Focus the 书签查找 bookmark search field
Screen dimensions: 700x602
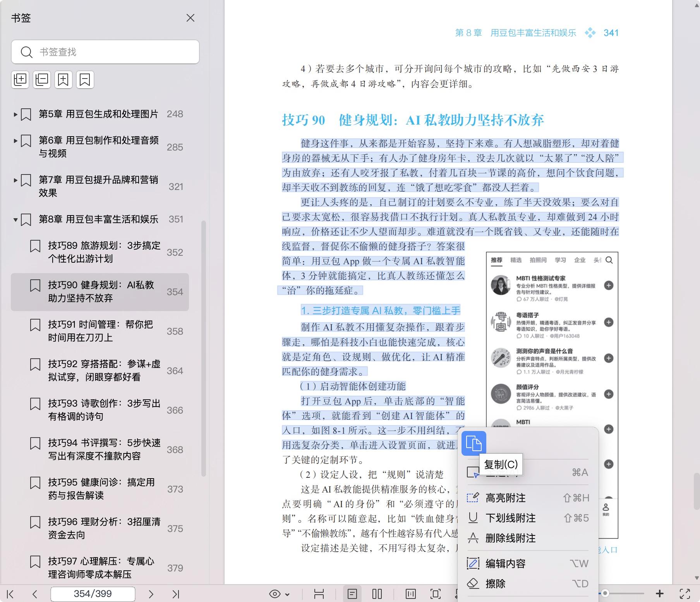[x=105, y=52]
